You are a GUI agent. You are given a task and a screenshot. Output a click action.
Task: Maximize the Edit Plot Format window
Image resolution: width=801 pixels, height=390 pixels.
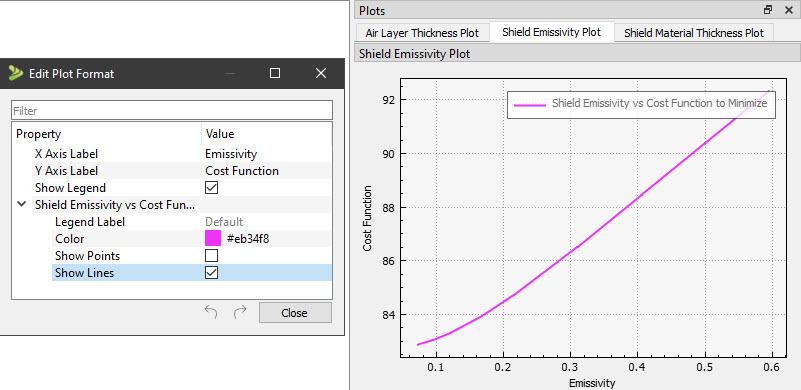[275, 74]
